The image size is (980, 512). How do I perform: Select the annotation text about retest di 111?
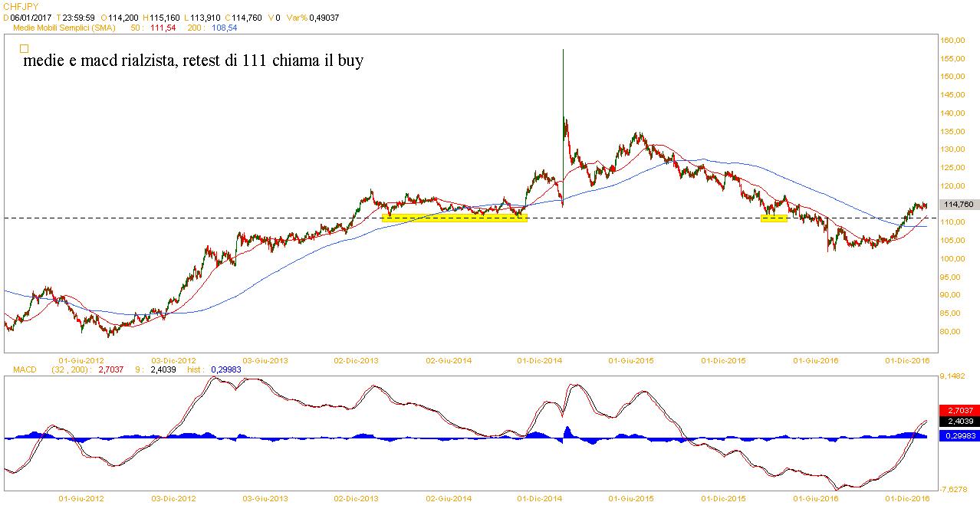pos(194,61)
